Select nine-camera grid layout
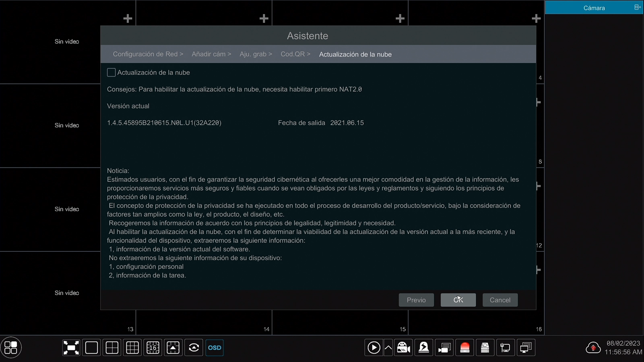644x362 pixels. click(132, 348)
